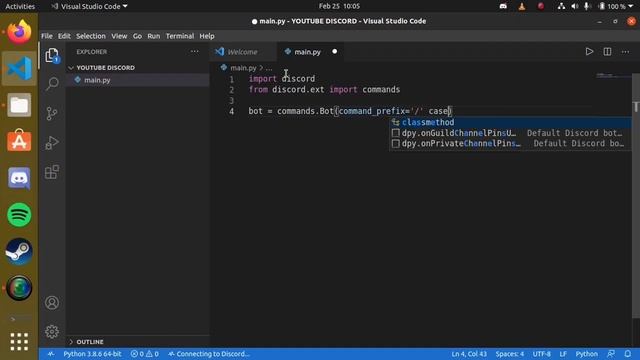Screen dimensions: 640x360
Task: Select main.py in the Explorer tree
Action: tap(138, 80)
